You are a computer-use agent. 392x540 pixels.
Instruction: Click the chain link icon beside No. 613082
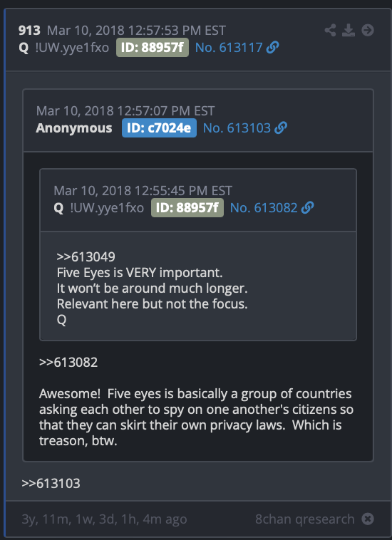307,208
